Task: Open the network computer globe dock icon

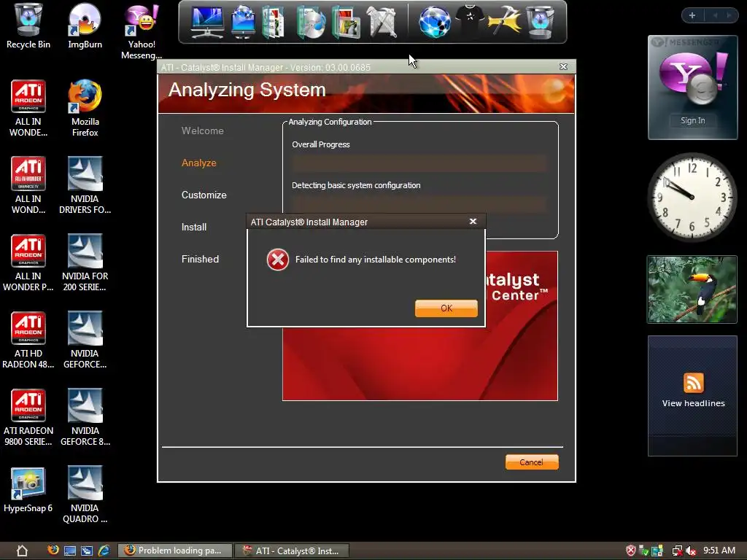Action: tap(243, 22)
